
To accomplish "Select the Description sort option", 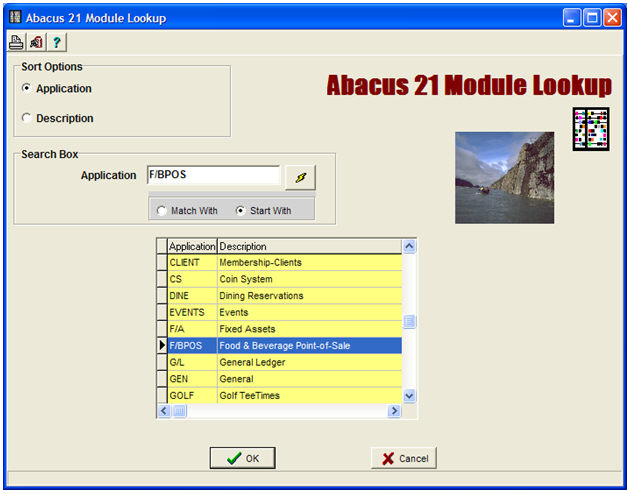I will [27, 119].
